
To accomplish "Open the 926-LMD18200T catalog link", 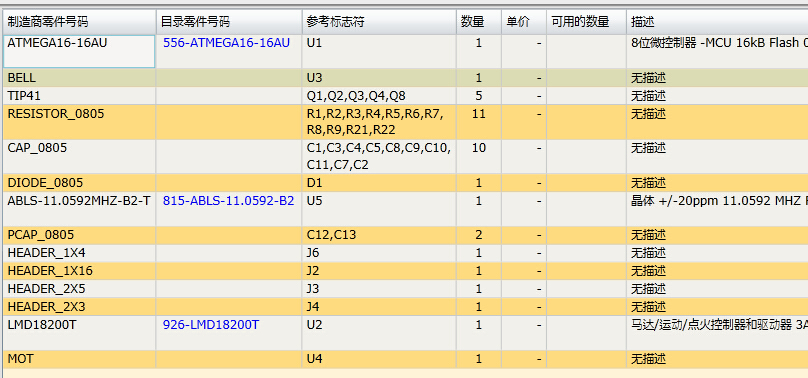I will click(211, 324).
